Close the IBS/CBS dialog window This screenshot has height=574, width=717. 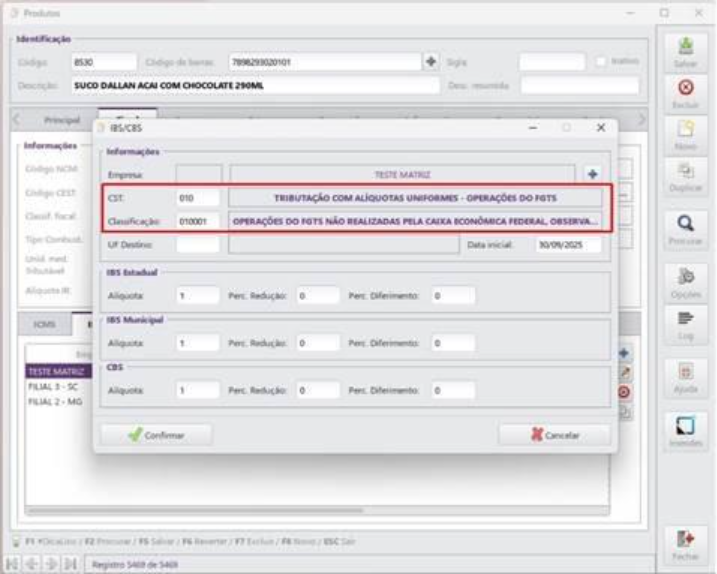coord(601,128)
